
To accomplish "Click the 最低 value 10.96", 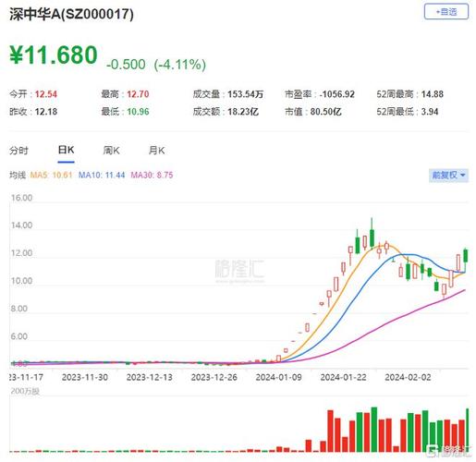I will 138,112.
